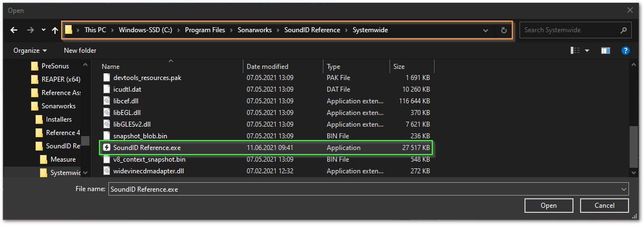
Task: Go up one folder level arrow
Action: (55, 30)
